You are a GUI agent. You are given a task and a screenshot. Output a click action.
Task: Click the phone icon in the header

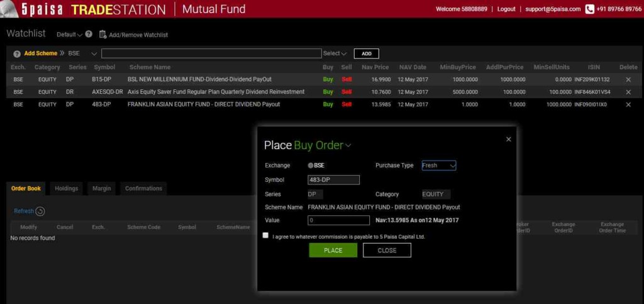click(589, 9)
